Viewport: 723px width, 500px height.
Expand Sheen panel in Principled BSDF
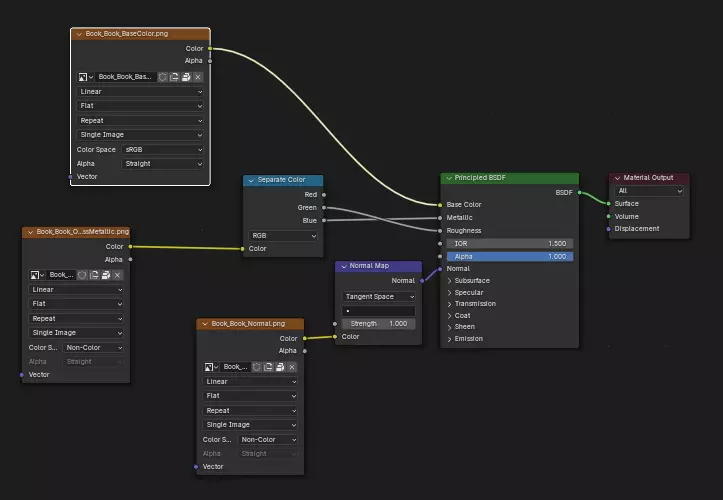450,327
